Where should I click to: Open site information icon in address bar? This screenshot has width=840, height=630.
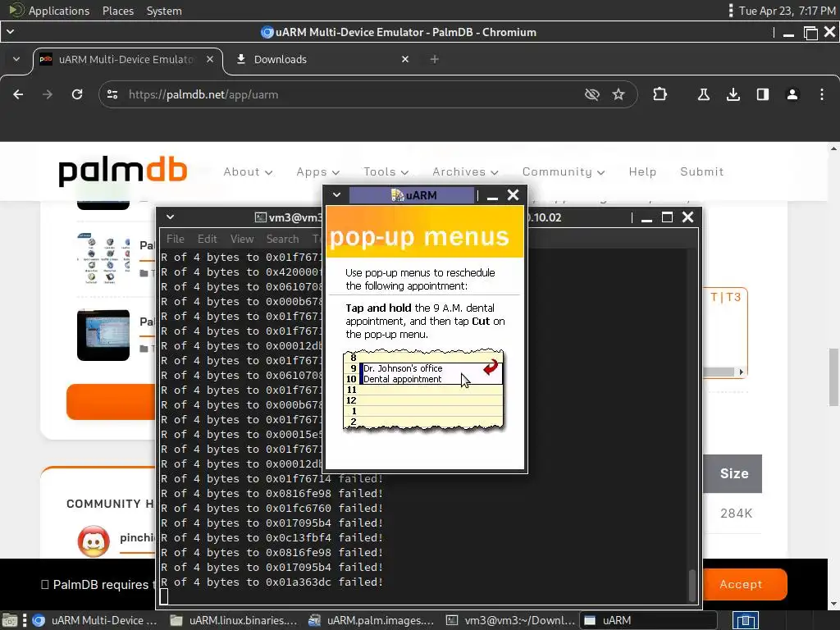112,94
